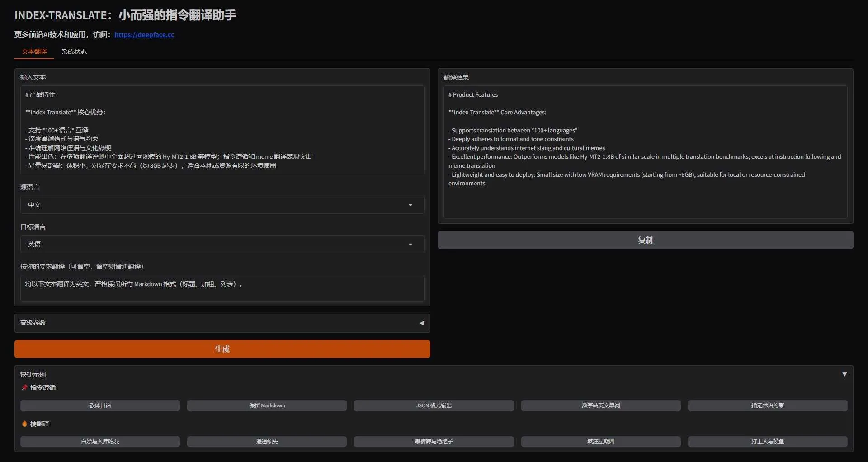Open the 目标语言 dropdown showing 英语
868x462 pixels.
coord(222,244)
